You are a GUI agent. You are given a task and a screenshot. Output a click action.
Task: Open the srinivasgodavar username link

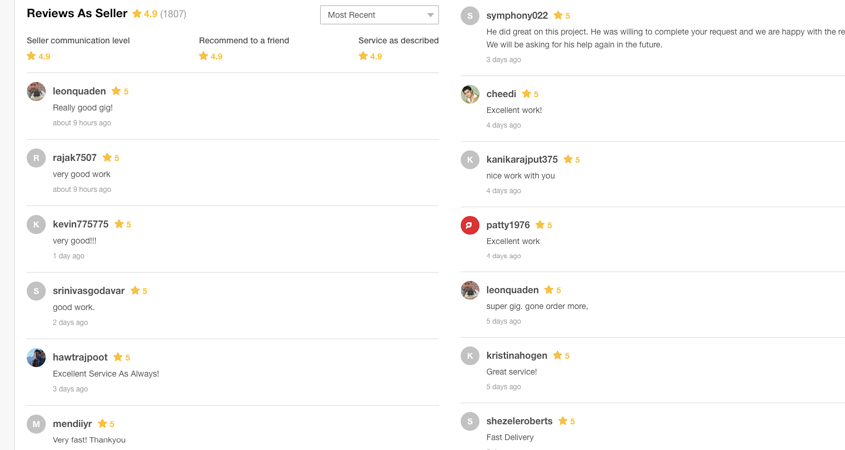(x=89, y=291)
